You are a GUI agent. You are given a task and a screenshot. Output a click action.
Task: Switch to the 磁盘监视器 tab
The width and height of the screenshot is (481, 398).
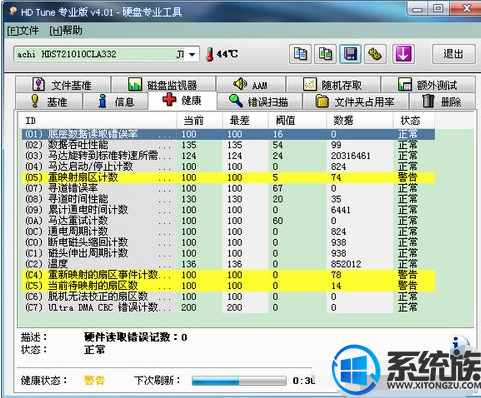(x=163, y=85)
